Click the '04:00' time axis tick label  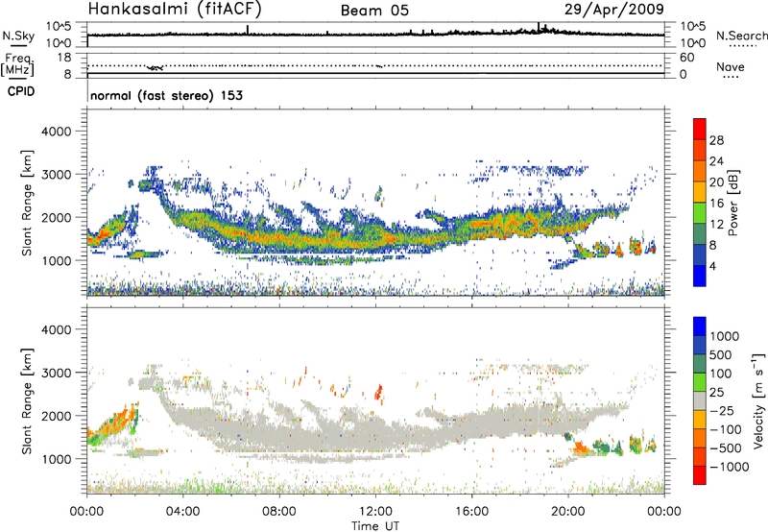click(x=183, y=512)
